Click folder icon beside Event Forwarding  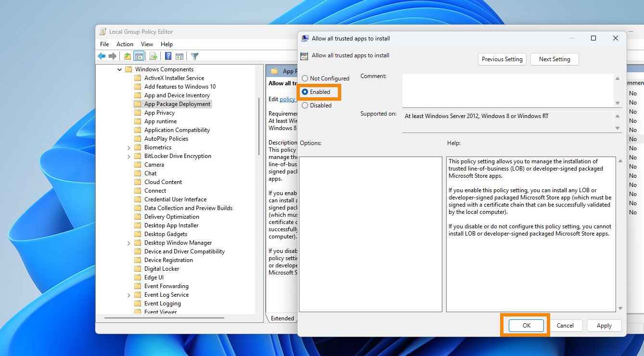[x=138, y=286]
